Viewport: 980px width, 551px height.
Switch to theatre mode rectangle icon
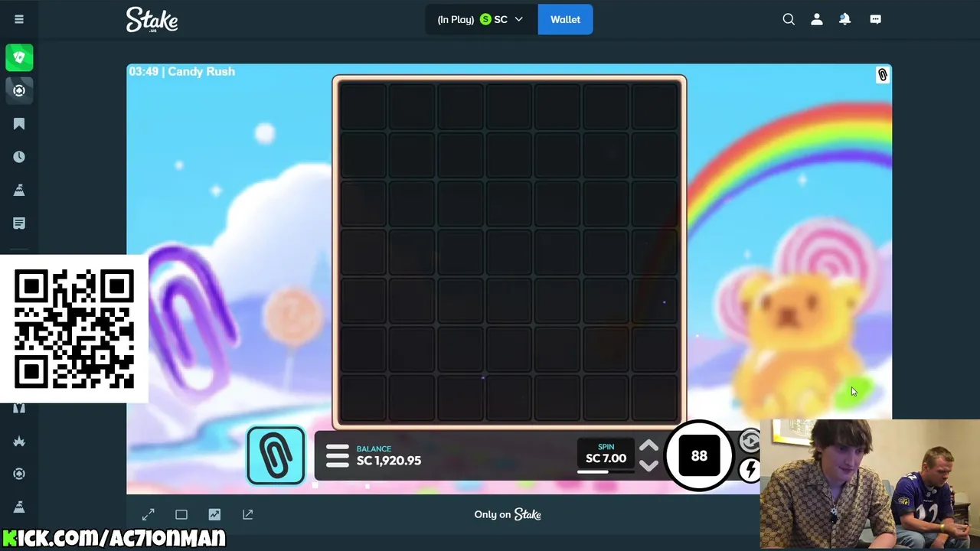(x=181, y=514)
